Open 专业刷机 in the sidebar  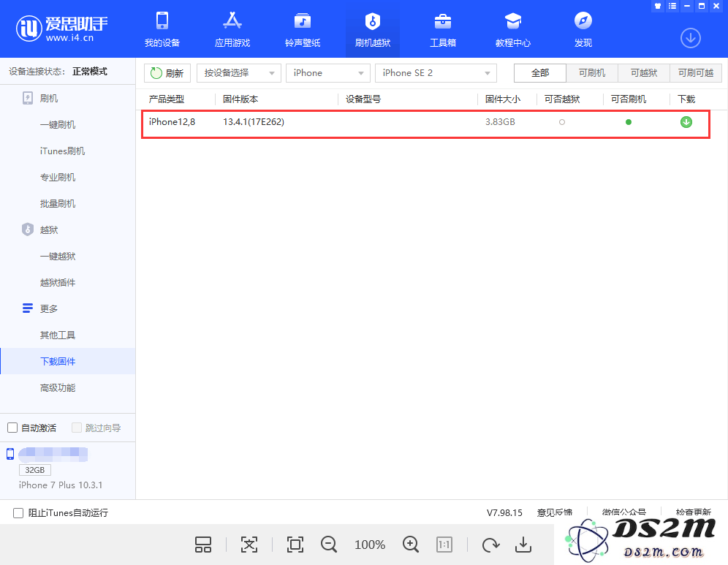pyautogui.click(x=58, y=177)
